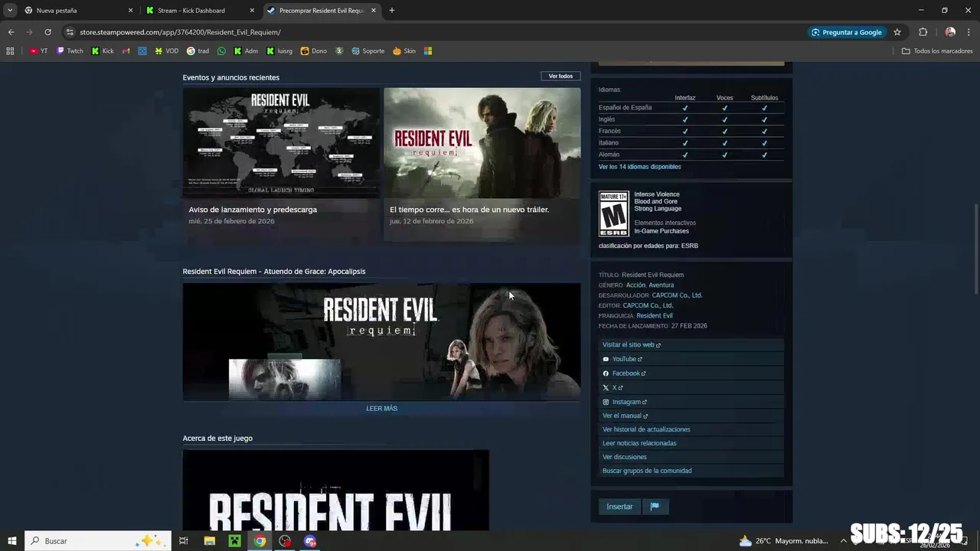Screen dimensions: 980x551
Task: Open 'Ver los 14 idiomas disponibles' link
Action: [639, 167]
